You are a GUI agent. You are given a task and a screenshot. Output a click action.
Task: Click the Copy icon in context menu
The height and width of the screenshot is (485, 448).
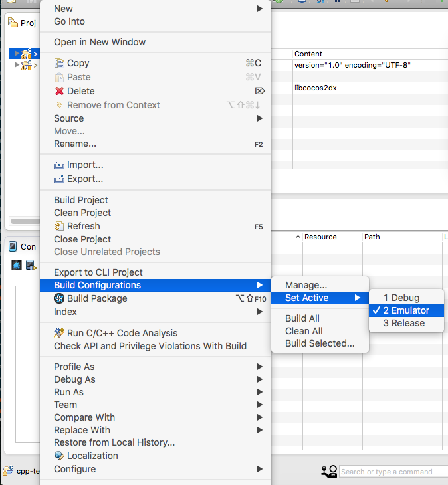[x=59, y=64]
